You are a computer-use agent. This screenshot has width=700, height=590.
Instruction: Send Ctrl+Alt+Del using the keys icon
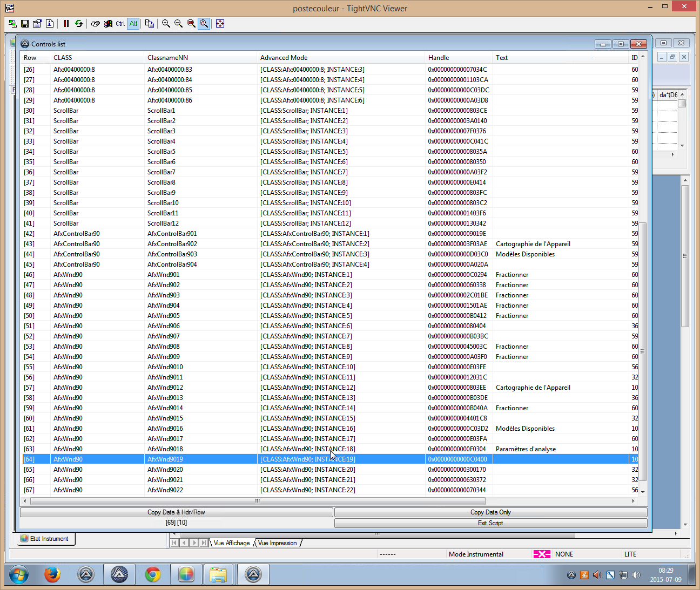tap(96, 24)
